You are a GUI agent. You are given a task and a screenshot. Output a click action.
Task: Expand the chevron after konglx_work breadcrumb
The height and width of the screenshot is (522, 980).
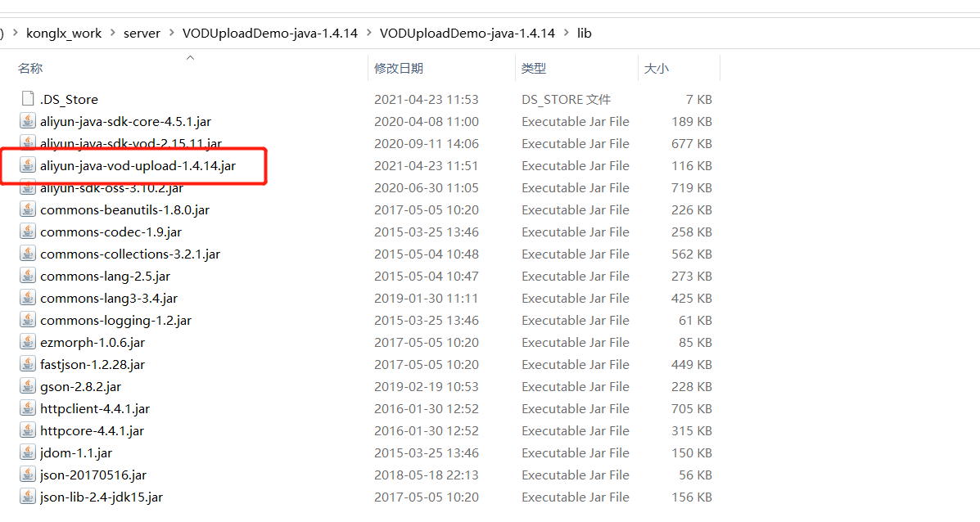tap(113, 34)
